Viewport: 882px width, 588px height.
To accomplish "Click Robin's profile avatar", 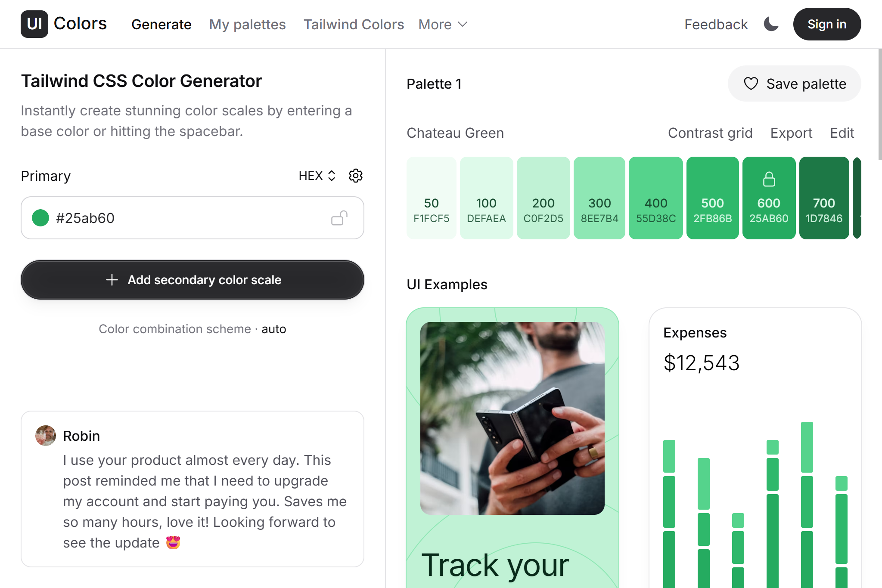I will (45, 436).
